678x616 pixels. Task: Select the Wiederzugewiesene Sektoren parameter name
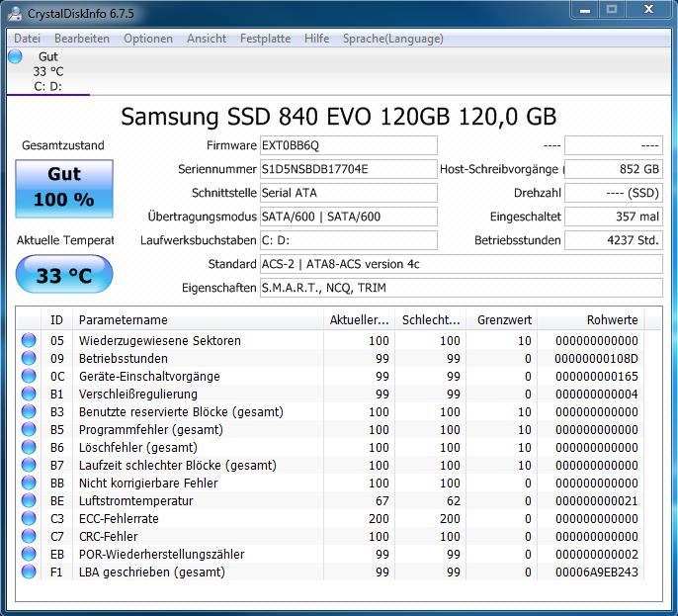tap(159, 340)
